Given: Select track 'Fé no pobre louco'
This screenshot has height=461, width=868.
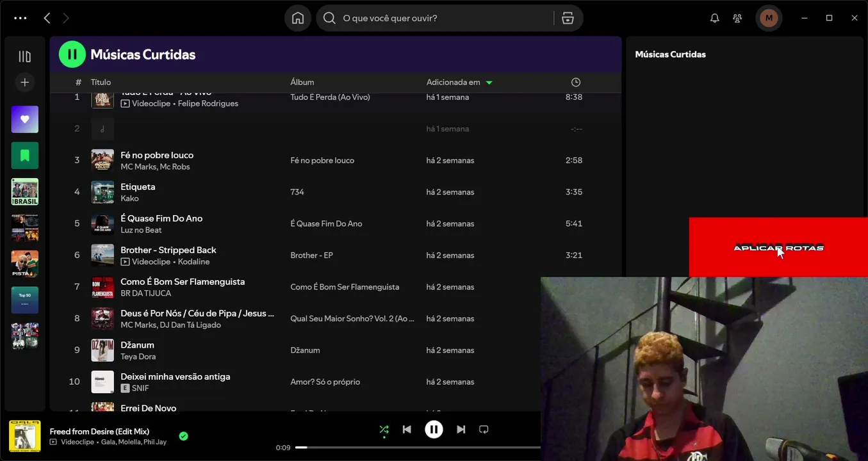Looking at the screenshot, I should [157, 155].
